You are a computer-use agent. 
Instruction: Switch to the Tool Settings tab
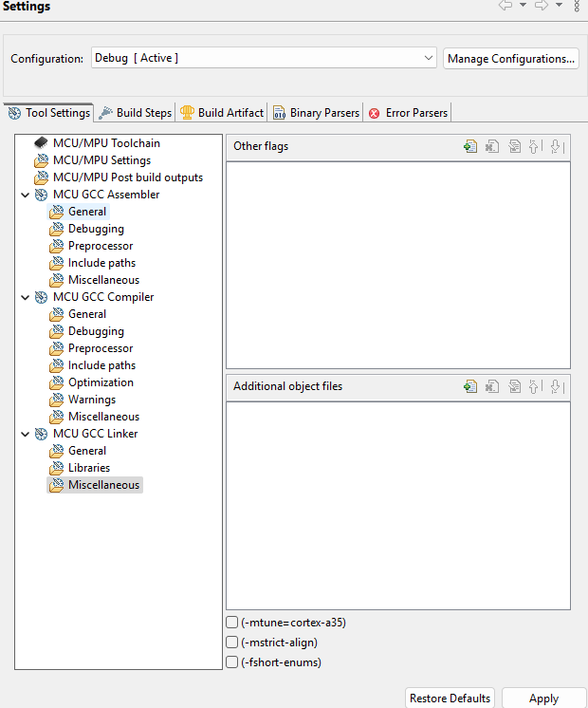(48, 113)
